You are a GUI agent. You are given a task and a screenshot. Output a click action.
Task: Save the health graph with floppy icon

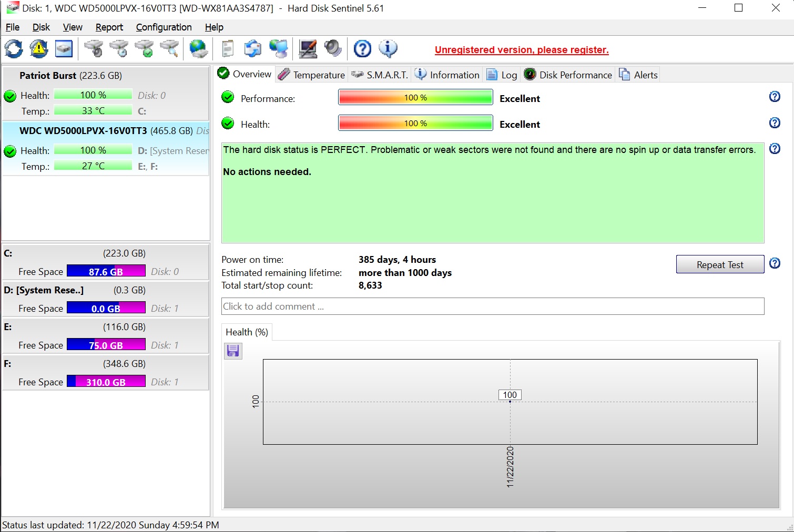pos(233,351)
